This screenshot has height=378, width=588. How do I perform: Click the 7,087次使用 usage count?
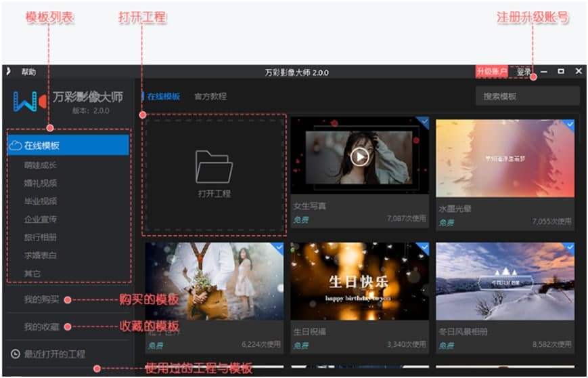[x=407, y=218]
